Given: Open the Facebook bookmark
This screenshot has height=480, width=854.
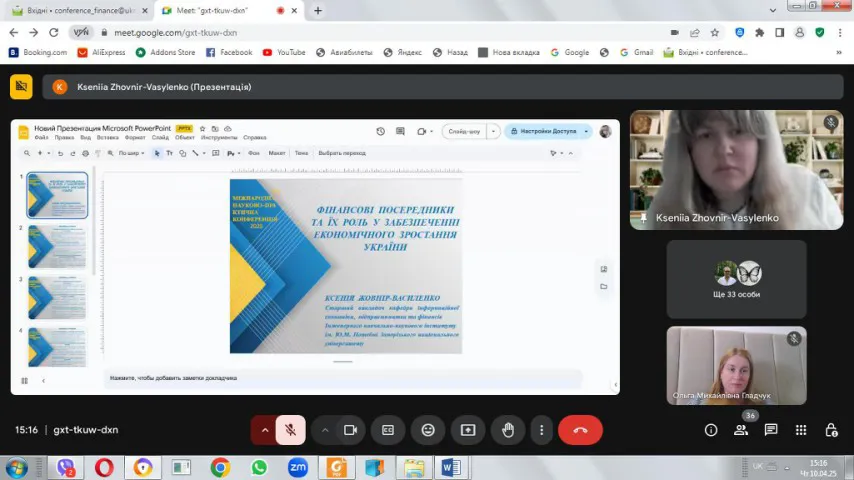Looking at the screenshot, I should [x=228, y=52].
